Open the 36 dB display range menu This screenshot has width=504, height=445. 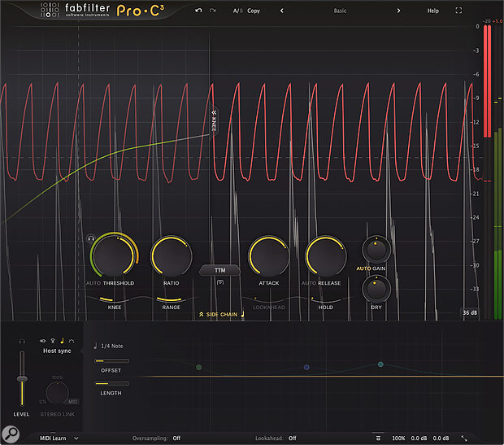click(x=470, y=312)
